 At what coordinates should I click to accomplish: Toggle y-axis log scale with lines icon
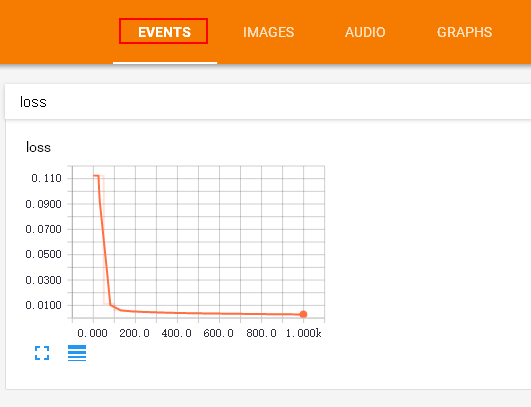77,353
